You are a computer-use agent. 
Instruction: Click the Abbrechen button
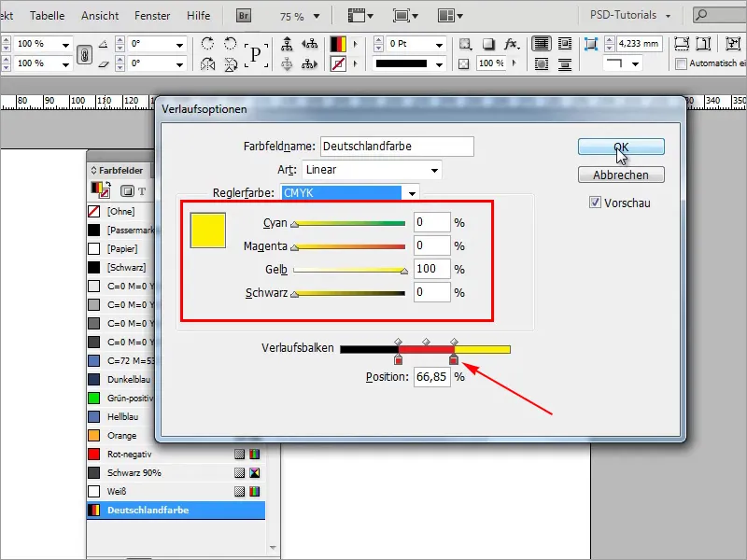coord(620,175)
